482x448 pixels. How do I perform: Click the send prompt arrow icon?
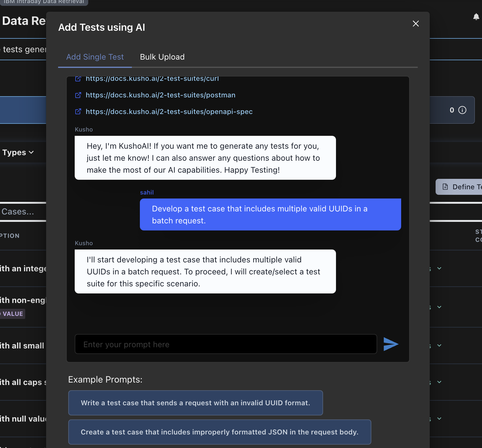[391, 344]
